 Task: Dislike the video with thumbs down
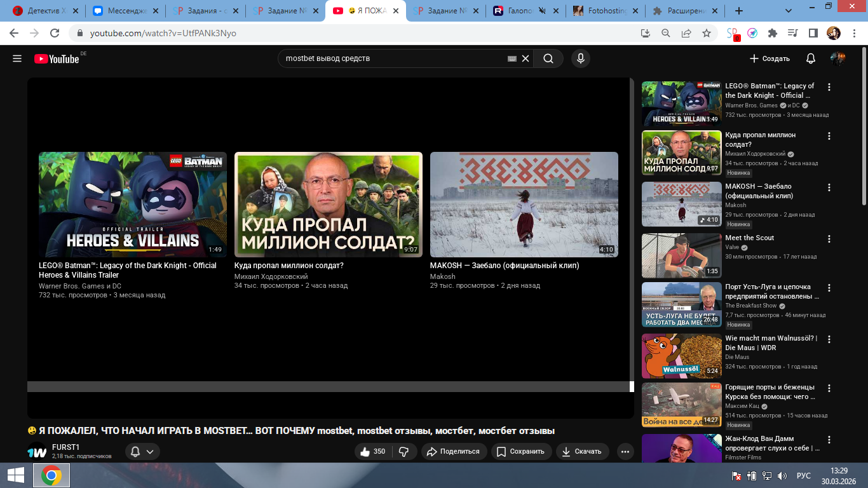[x=403, y=451]
